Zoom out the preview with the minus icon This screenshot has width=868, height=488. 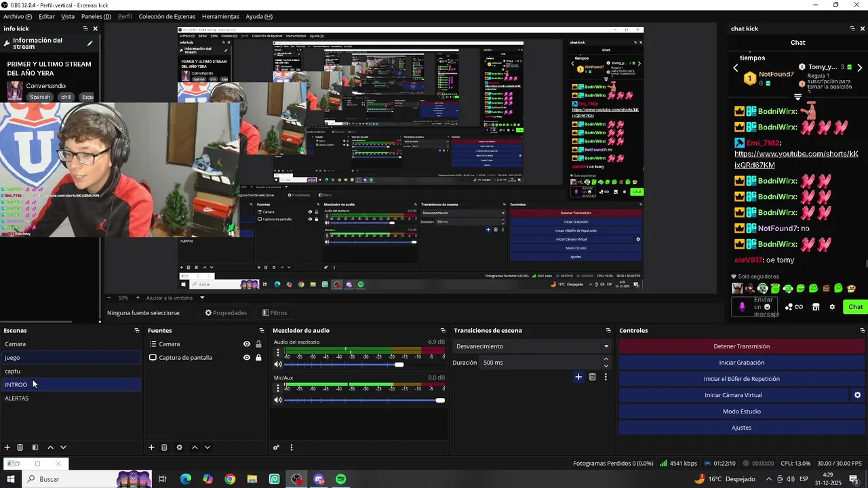pyautogui.click(x=109, y=298)
